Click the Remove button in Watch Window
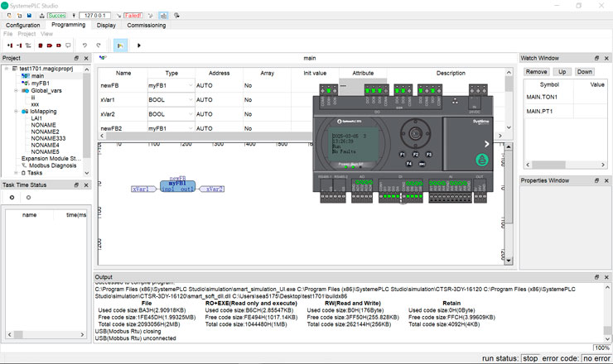Image resolution: width=613 pixels, height=364 pixels. [x=536, y=72]
